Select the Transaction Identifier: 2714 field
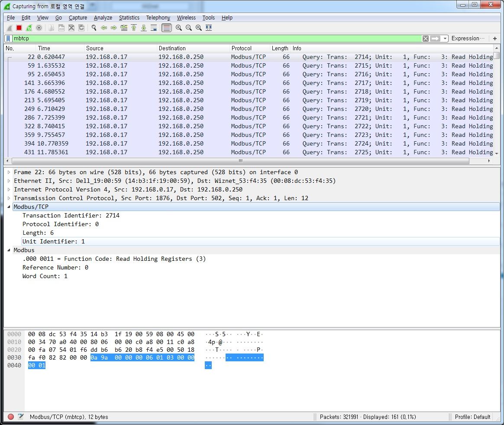The width and height of the screenshot is (504, 425). pos(71,216)
